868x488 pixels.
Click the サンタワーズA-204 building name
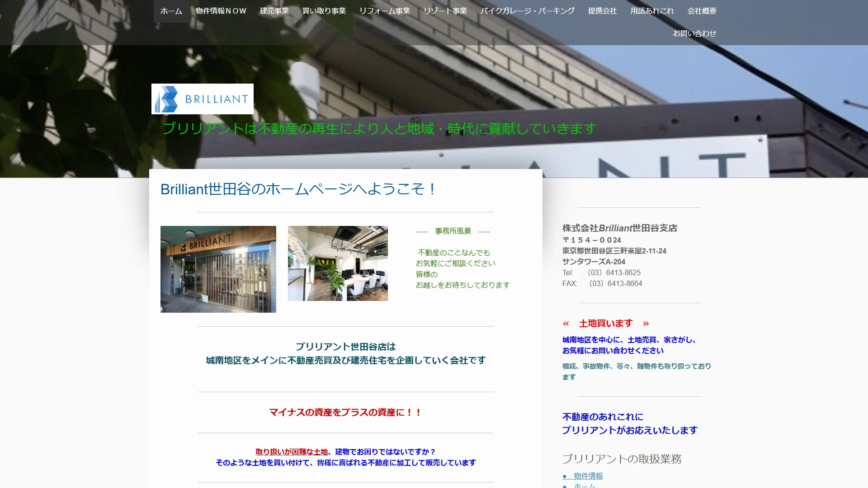[x=594, y=262]
